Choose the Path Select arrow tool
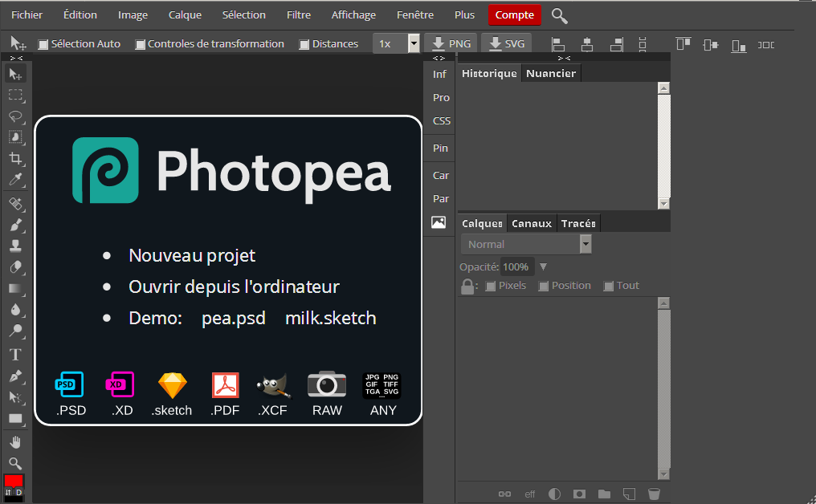The width and height of the screenshot is (816, 504). point(15,397)
